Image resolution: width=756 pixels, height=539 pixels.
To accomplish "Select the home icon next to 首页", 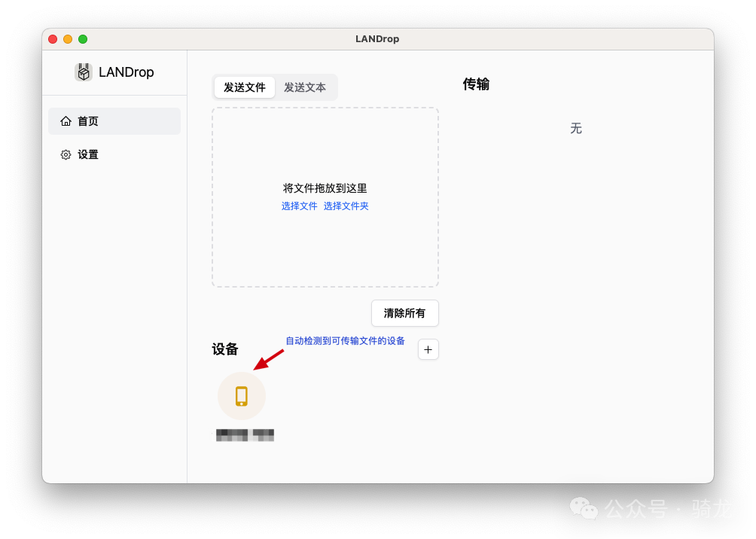I will 66,120.
